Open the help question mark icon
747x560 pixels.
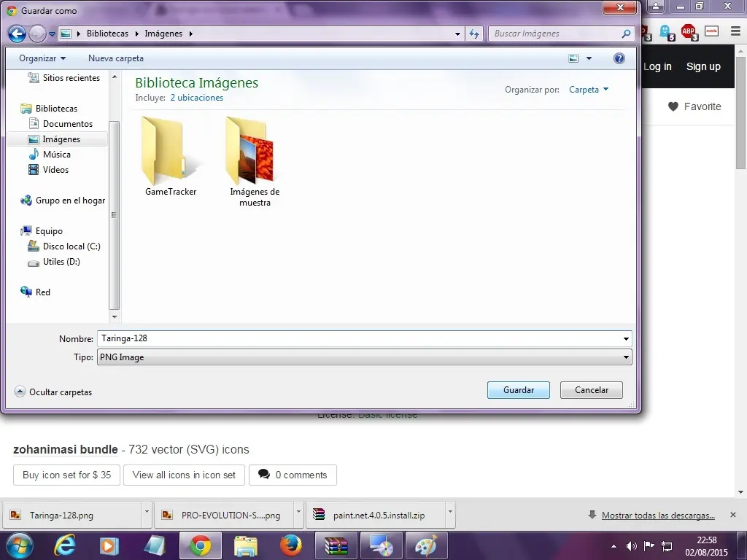pyautogui.click(x=619, y=58)
